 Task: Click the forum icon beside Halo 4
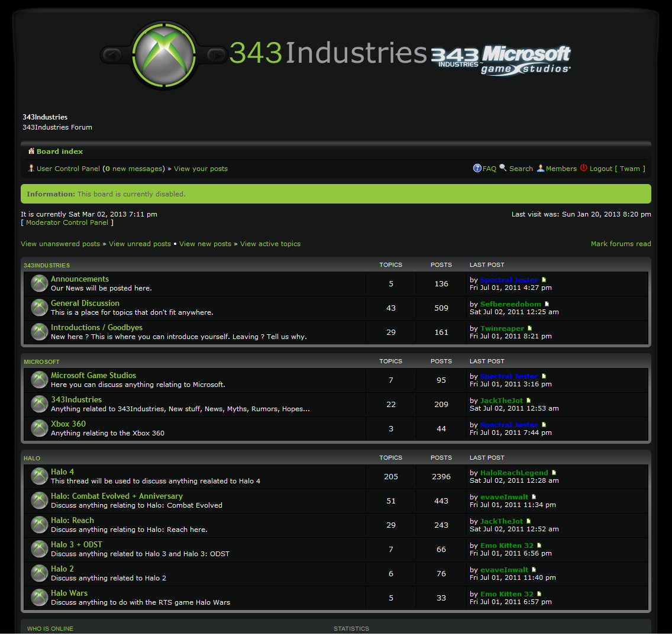point(40,476)
